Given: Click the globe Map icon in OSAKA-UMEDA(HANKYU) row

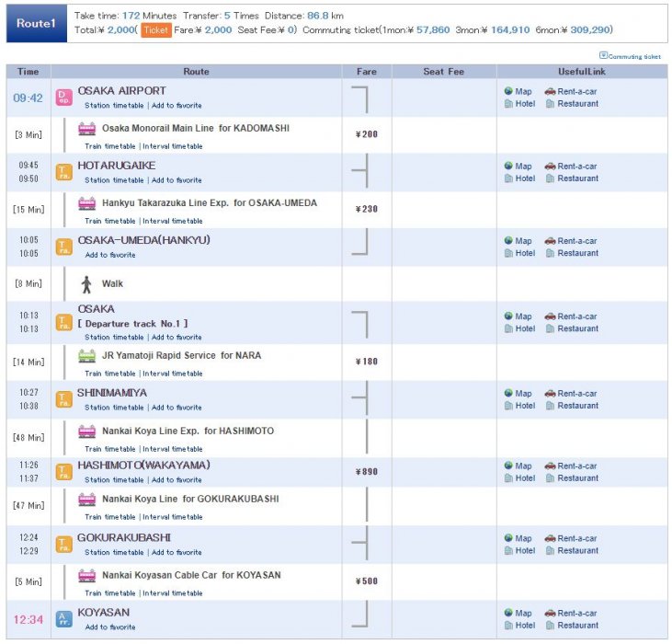Looking at the screenshot, I should [508, 240].
